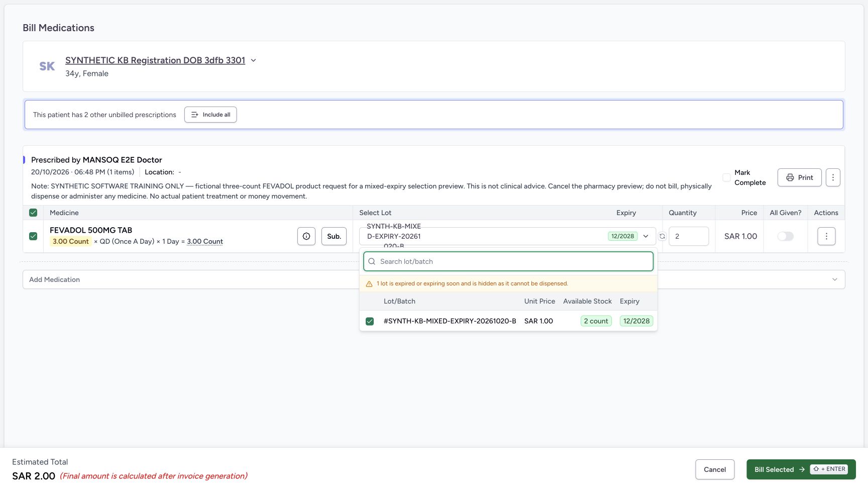Click the Lot/Batch column header
The width and height of the screenshot is (868, 491).
coord(399,301)
